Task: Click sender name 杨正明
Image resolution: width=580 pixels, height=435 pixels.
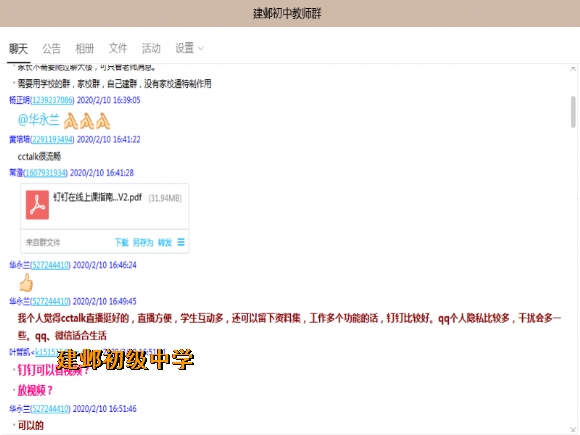Action: click(19, 100)
